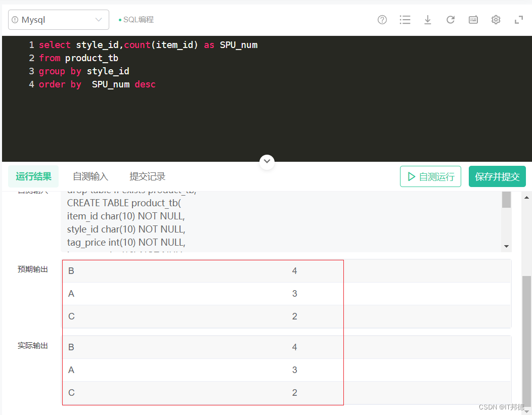The height and width of the screenshot is (415, 532).
Task: Open the problem list icon
Action: click(405, 20)
